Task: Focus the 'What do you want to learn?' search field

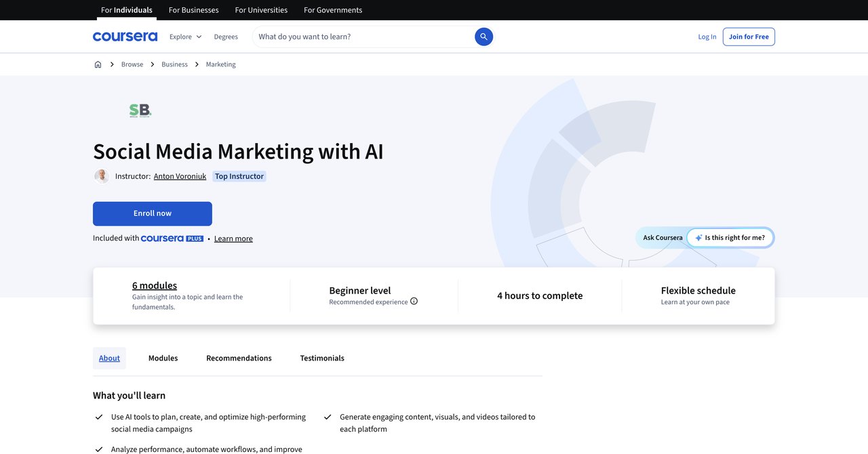Action: [x=365, y=37]
